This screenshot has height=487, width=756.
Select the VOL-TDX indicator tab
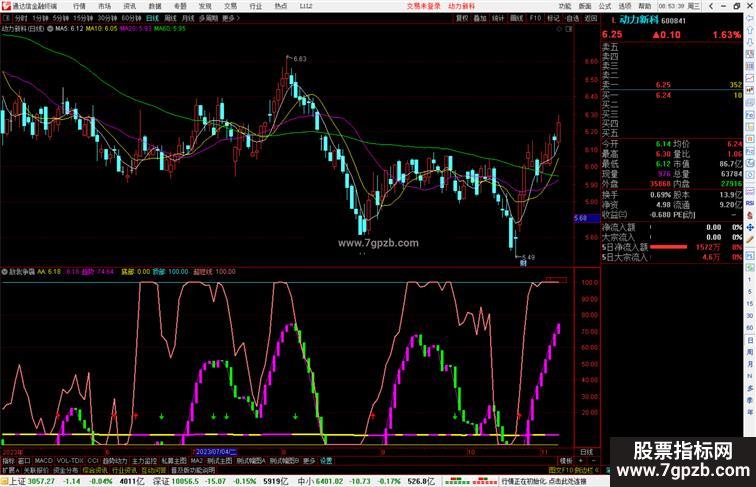tap(70, 461)
